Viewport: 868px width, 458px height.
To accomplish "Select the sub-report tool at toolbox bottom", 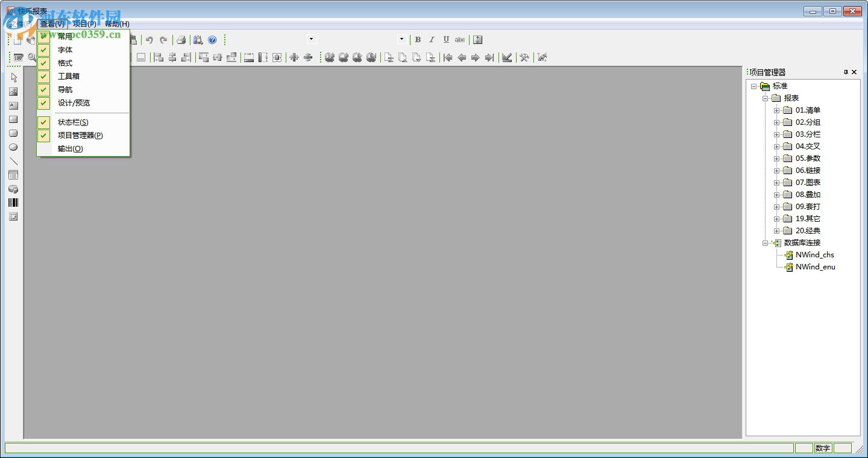I will 13,216.
